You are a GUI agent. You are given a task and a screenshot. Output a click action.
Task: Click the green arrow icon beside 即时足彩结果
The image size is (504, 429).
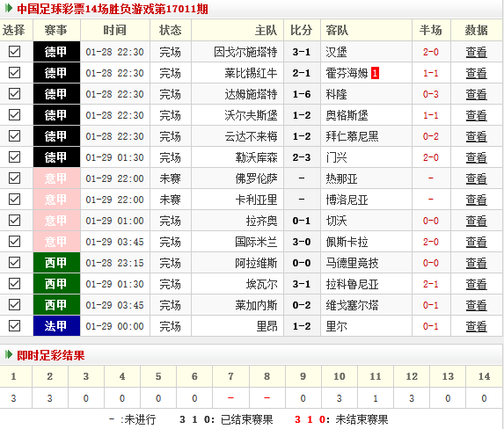click(x=9, y=355)
